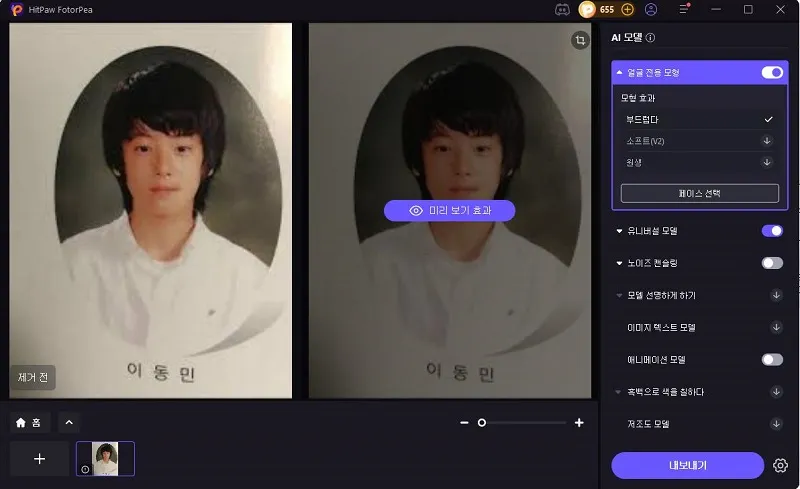Download the 저조도 모델
This screenshot has height=489, width=800.
(x=776, y=424)
